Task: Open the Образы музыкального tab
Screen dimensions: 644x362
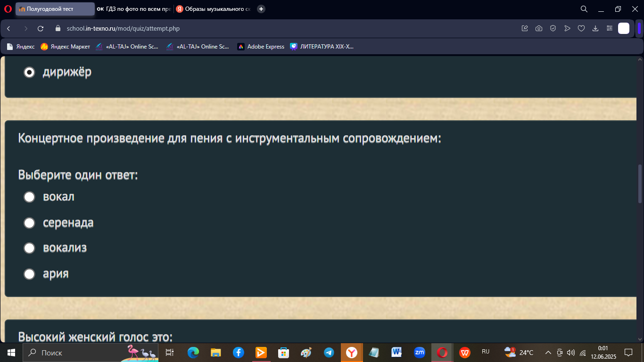Action: click(x=214, y=8)
